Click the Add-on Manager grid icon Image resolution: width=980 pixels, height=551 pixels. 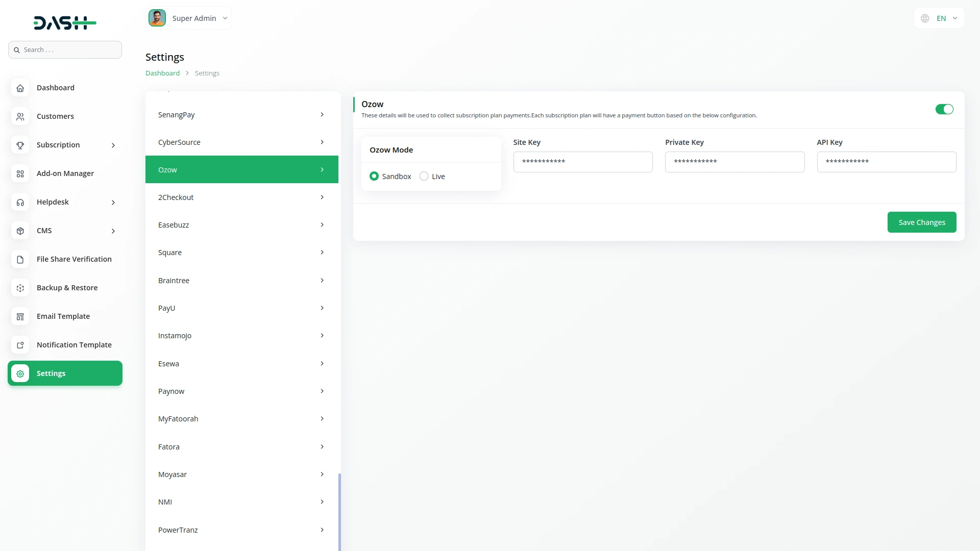pos(20,173)
